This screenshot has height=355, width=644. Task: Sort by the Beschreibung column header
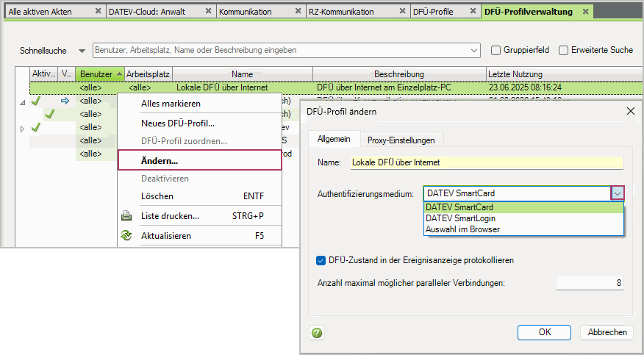coord(399,74)
